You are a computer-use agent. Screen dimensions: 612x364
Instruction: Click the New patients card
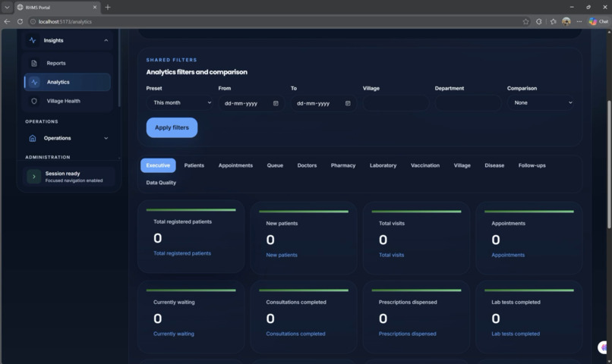coord(304,237)
